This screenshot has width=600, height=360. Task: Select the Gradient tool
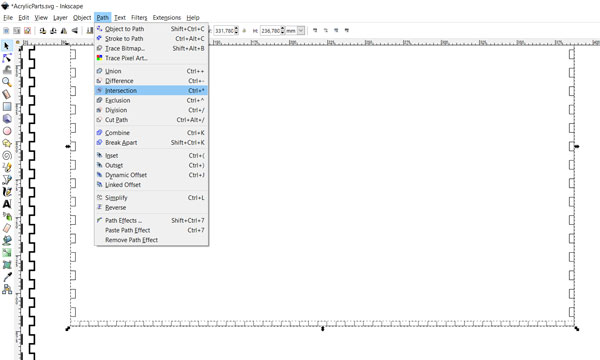point(7,252)
